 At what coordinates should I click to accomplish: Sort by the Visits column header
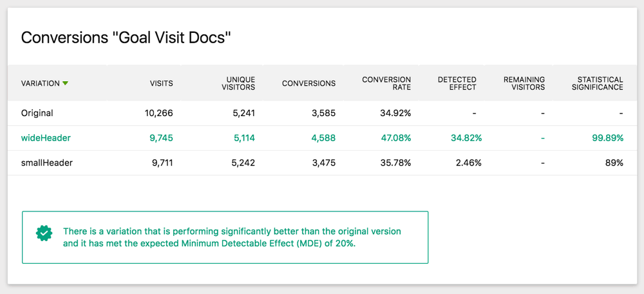coord(161,83)
